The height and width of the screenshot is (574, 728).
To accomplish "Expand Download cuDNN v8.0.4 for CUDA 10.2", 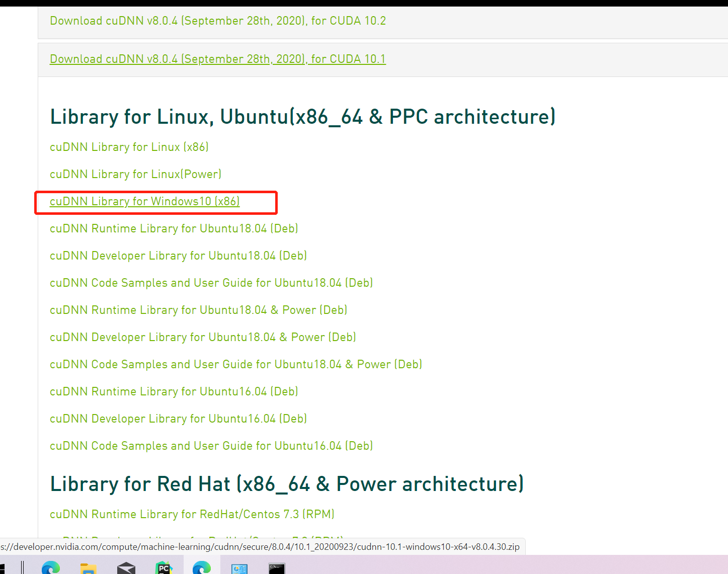I will 218,21.
